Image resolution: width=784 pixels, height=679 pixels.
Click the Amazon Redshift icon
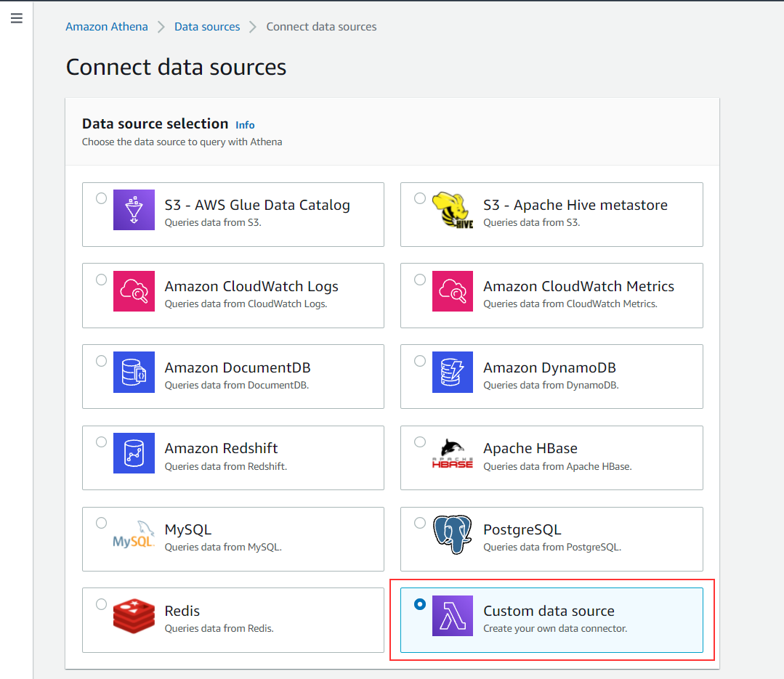point(134,453)
